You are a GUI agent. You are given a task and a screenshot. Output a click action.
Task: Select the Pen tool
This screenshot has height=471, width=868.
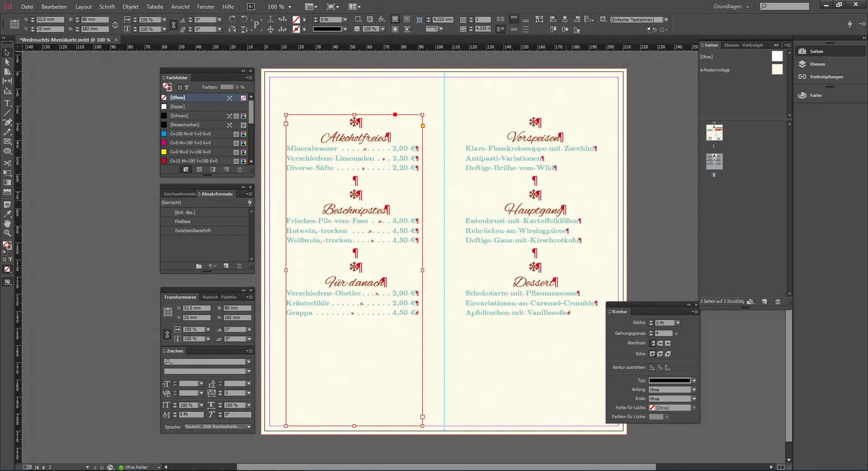[7, 123]
